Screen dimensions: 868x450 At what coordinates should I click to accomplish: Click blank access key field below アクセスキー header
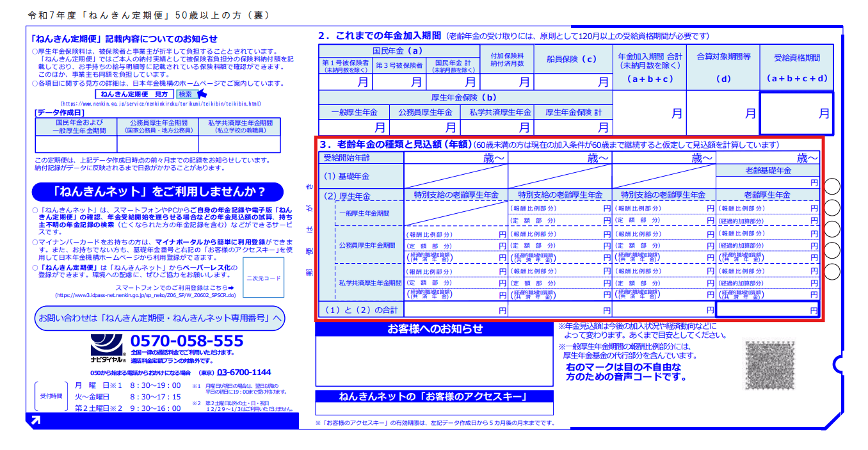coord(435,409)
